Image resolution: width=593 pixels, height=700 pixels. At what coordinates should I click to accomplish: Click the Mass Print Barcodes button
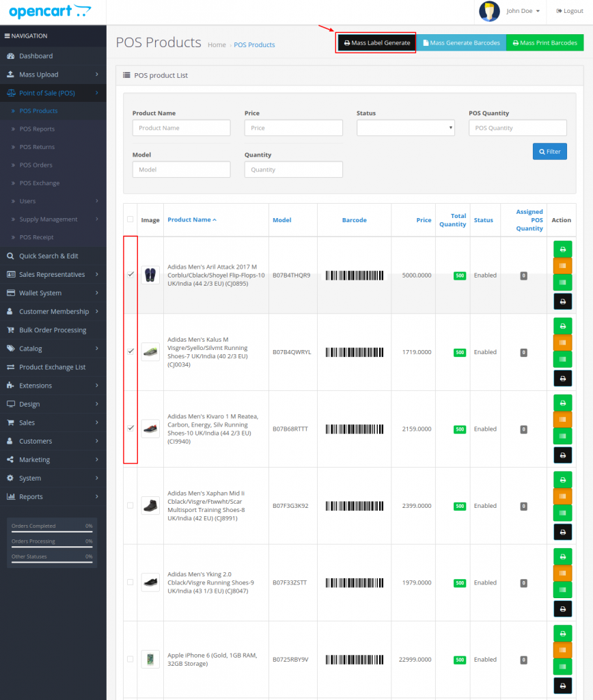(544, 43)
